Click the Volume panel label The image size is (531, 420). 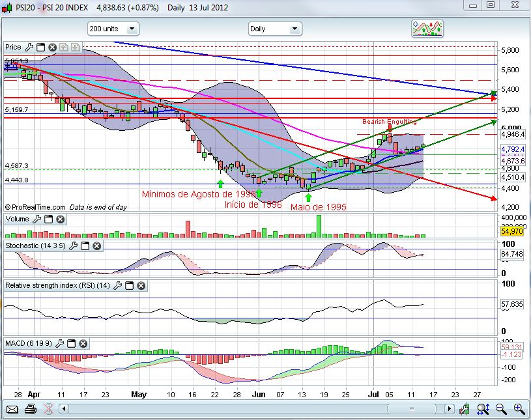click(18, 219)
